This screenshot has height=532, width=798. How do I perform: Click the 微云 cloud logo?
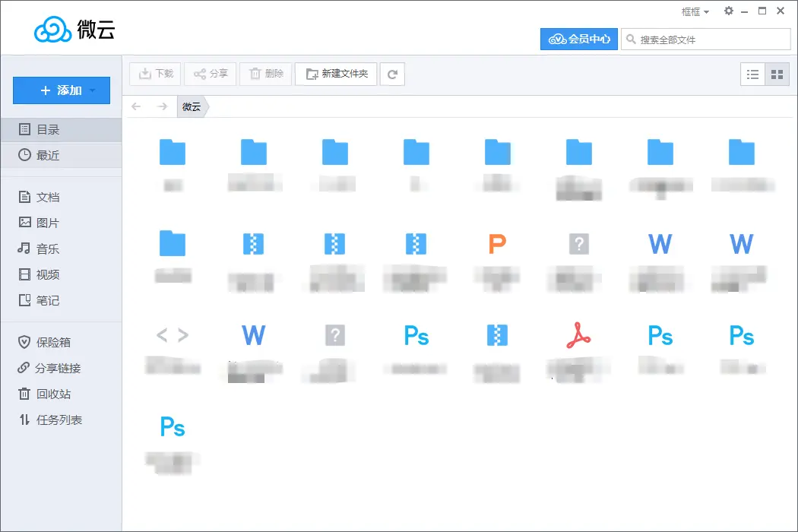[74, 29]
